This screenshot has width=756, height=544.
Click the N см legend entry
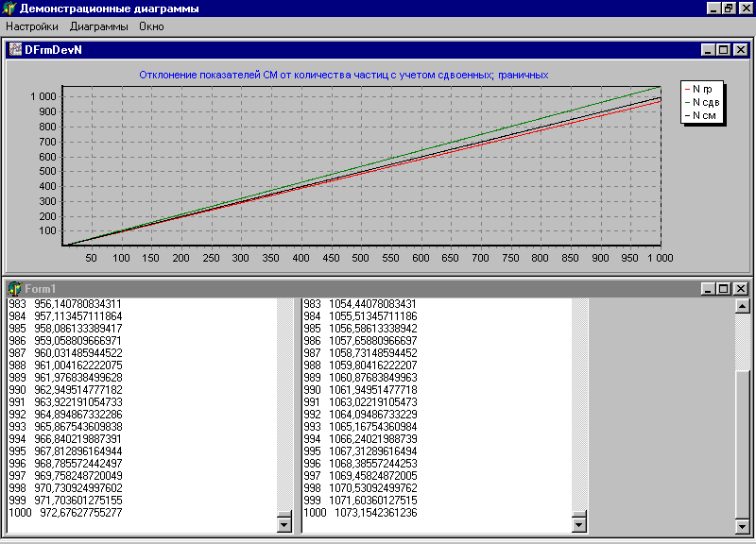[x=700, y=115]
